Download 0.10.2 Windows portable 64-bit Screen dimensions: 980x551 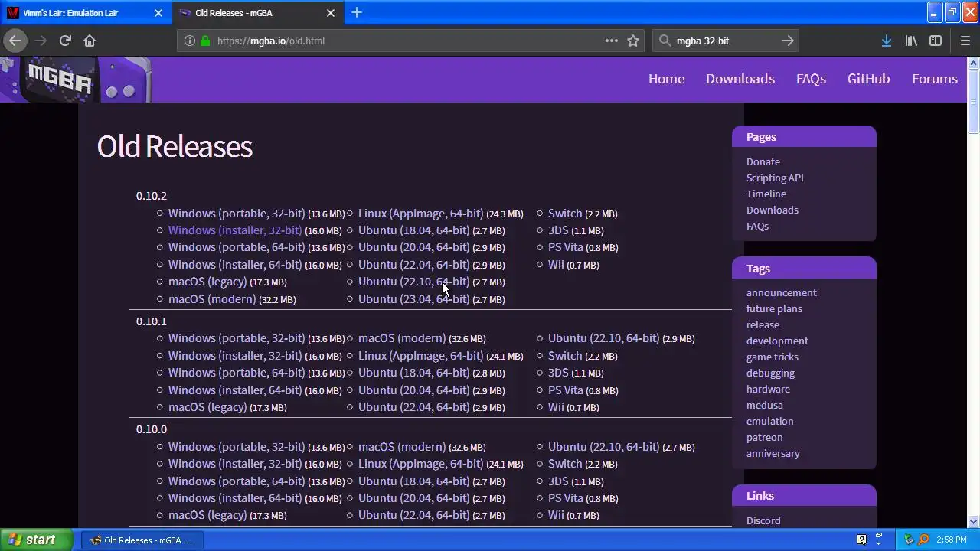[236, 247]
